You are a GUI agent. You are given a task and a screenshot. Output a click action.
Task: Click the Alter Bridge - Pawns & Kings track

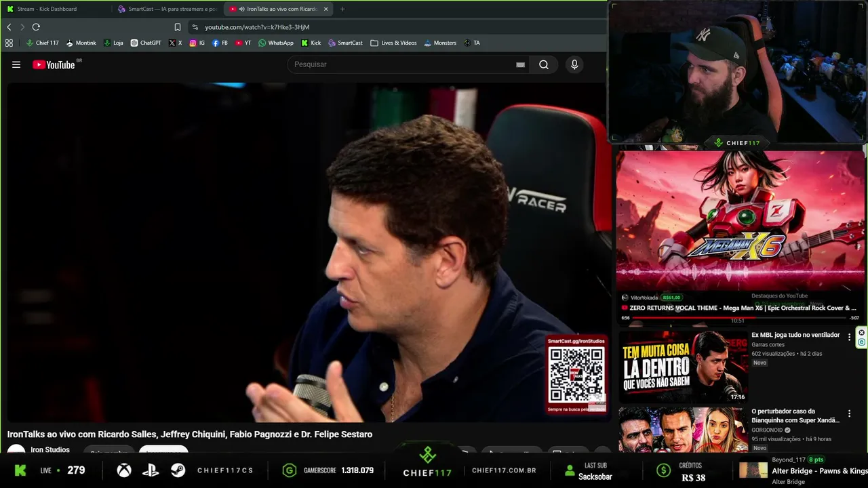[x=819, y=471]
